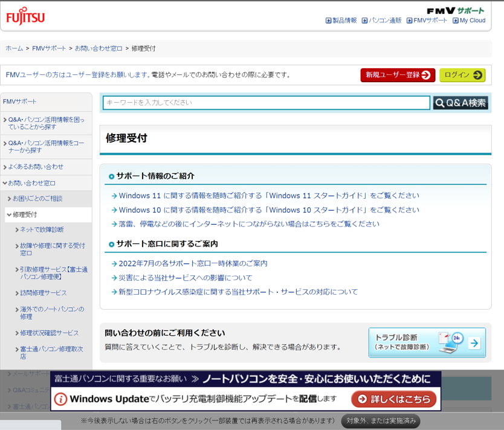Open Windows 10 スタートガイド link
Viewport: 504px width, 430px height.
tap(269, 210)
